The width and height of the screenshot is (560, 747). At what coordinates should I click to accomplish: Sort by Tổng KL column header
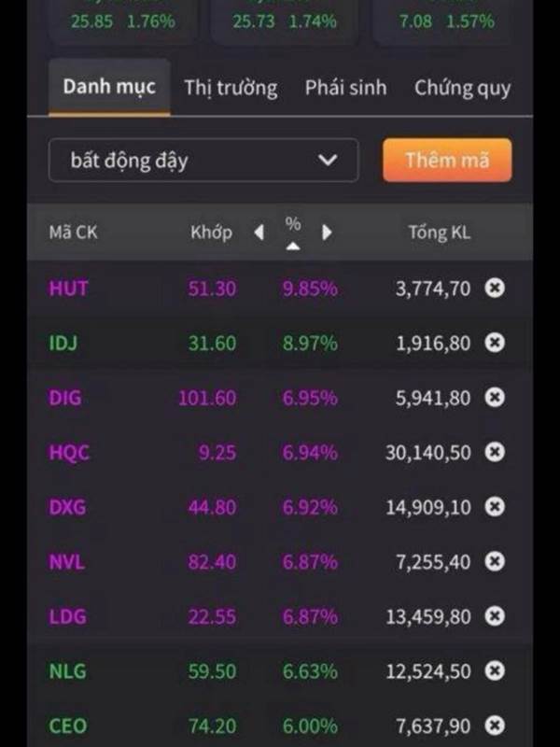pyautogui.click(x=439, y=233)
